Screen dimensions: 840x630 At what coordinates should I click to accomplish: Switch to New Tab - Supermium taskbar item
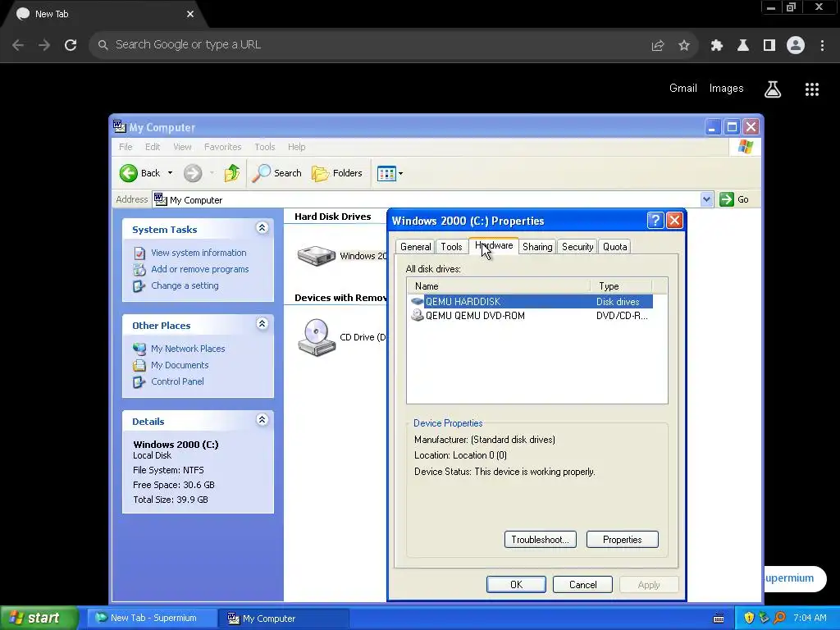click(153, 618)
